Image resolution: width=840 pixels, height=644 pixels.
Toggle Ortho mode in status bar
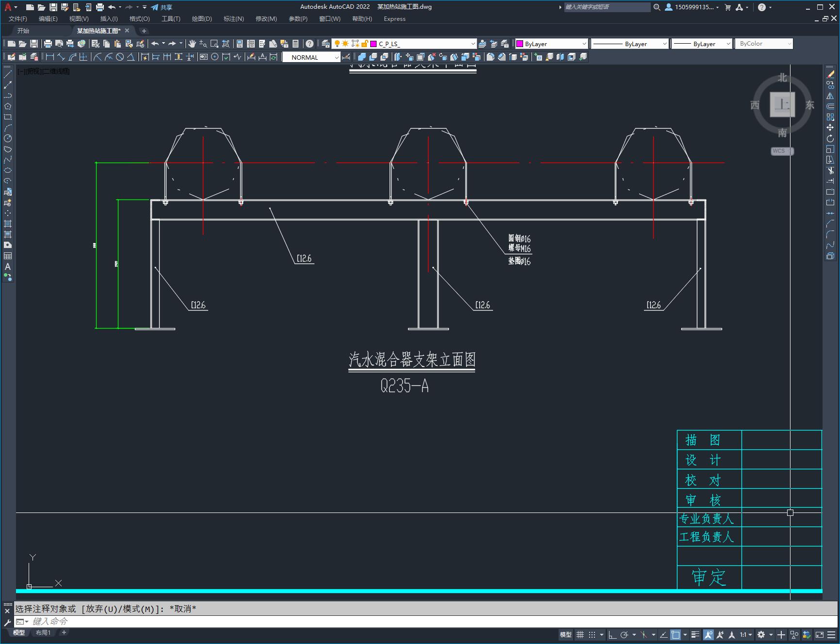612,635
